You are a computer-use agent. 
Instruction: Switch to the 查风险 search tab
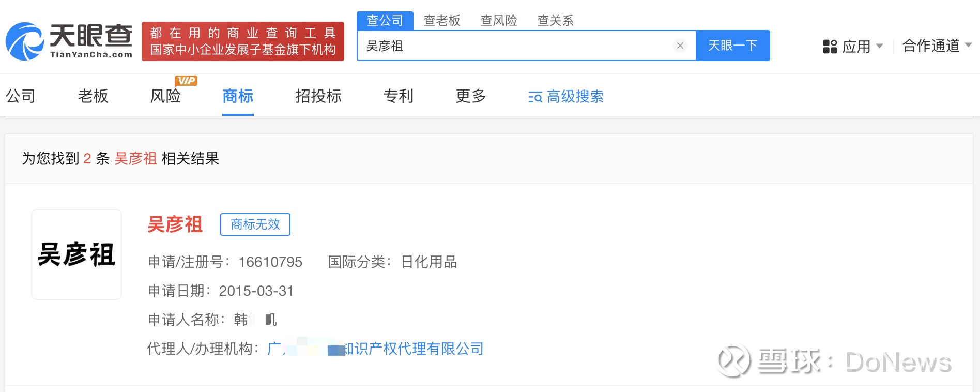tap(499, 21)
